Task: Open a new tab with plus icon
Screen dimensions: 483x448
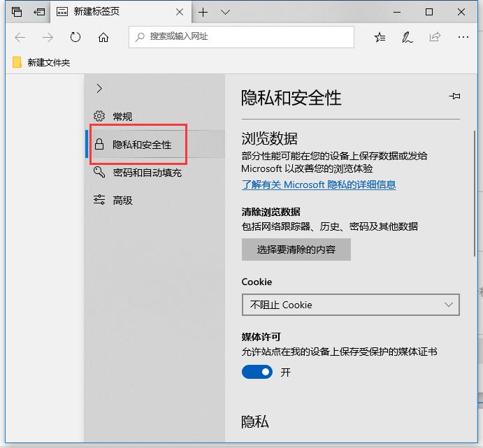Action: tap(203, 13)
